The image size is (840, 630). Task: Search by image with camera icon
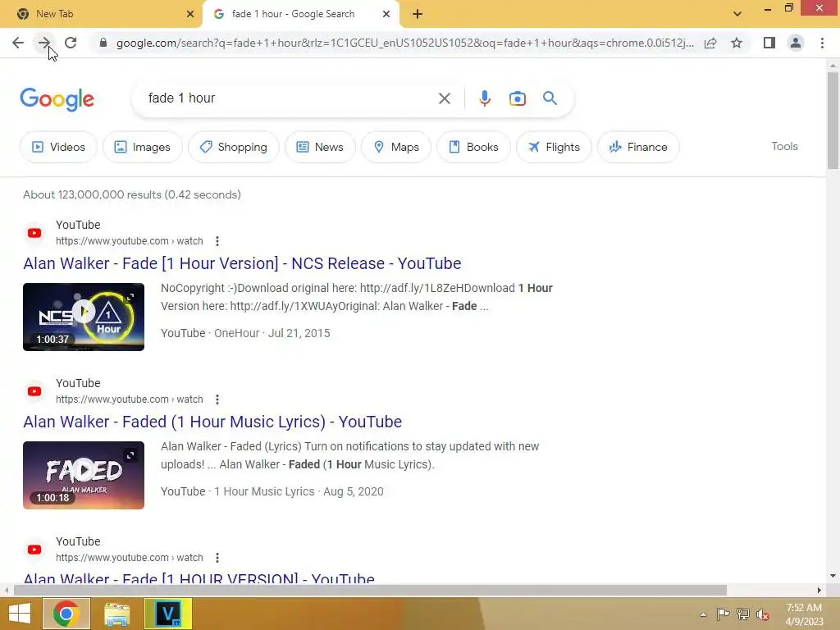[x=517, y=98]
